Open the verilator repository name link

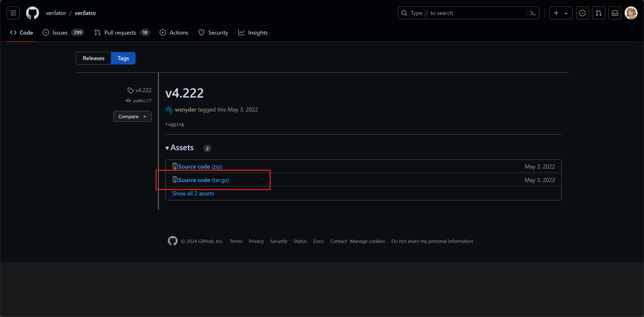click(x=85, y=13)
